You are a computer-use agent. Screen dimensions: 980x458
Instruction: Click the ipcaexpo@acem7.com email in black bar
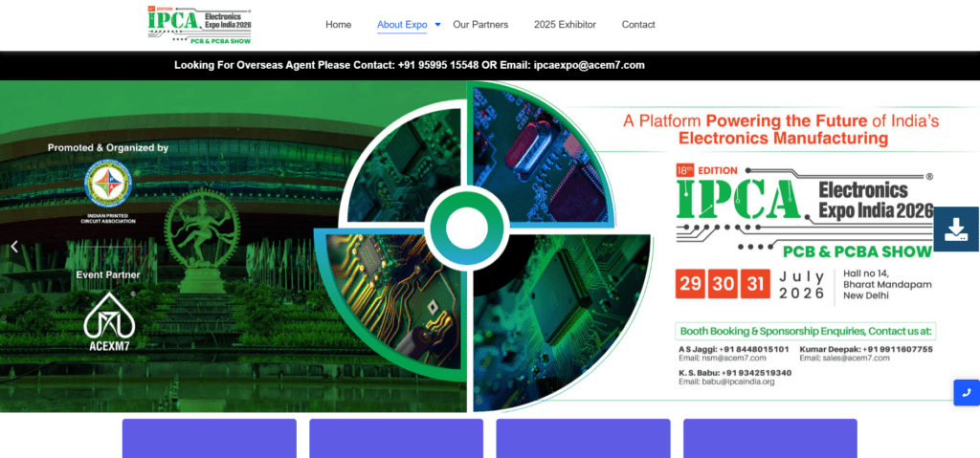tap(589, 65)
